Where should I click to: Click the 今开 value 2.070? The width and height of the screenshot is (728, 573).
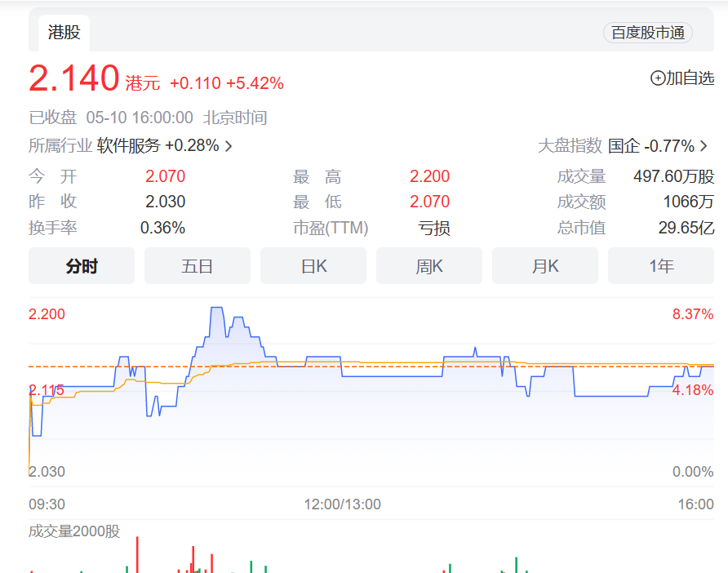tap(166, 176)
